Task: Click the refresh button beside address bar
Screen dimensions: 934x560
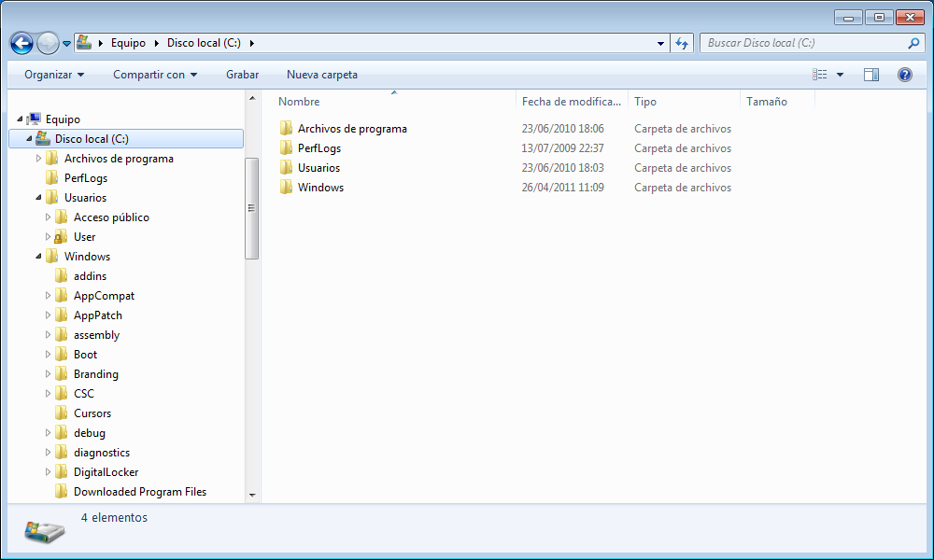Action: click(x=682, y=43)
